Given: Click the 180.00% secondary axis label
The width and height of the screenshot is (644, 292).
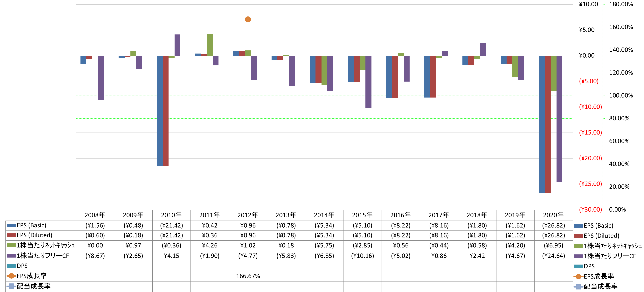Looking at the screenshot, I should pos(621,4).
